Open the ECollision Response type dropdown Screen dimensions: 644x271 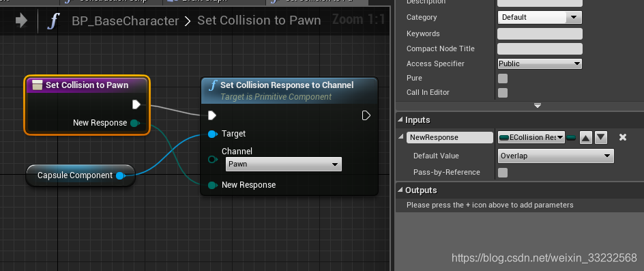pyautogui.click(x=531, y=137)
